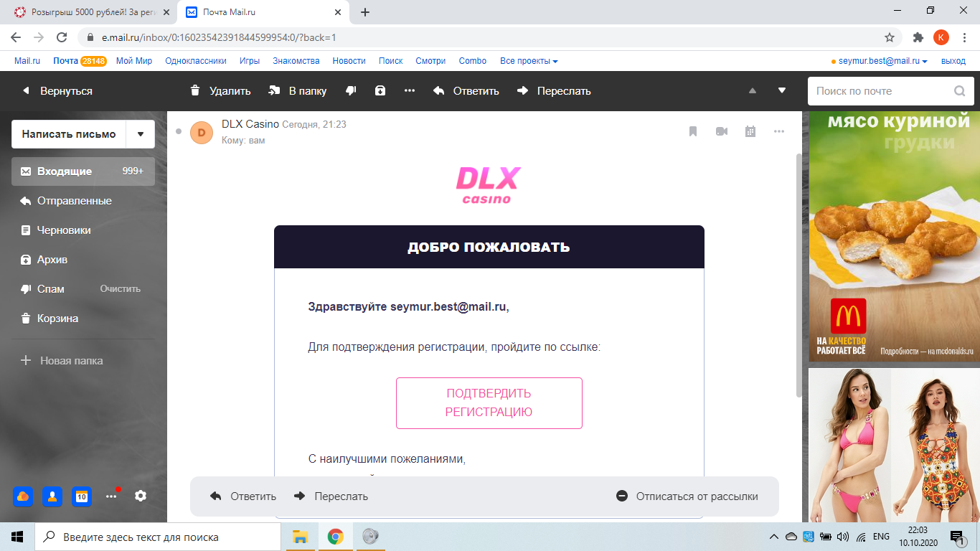This screenshot has width=980, height=551.
Task: Open the Новости portal link
Action: click(x=349, y=61)
